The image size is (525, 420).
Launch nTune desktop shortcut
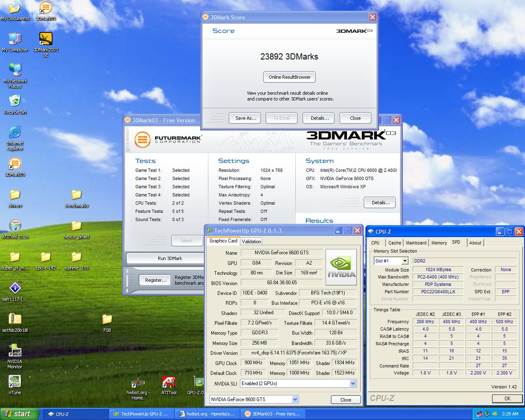pyautogui.click(x=15, y=385)
